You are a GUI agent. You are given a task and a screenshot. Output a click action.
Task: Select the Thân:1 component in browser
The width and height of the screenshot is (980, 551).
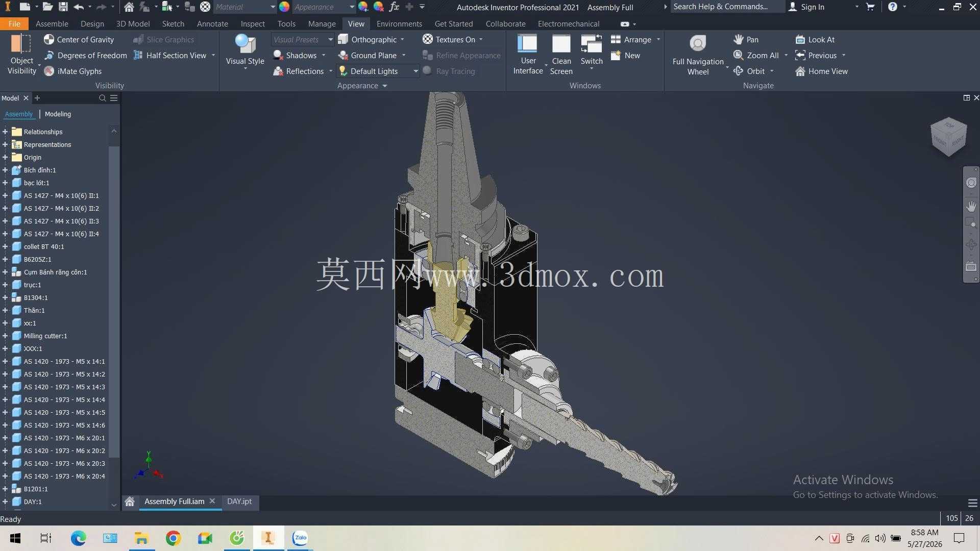[34, 310]
